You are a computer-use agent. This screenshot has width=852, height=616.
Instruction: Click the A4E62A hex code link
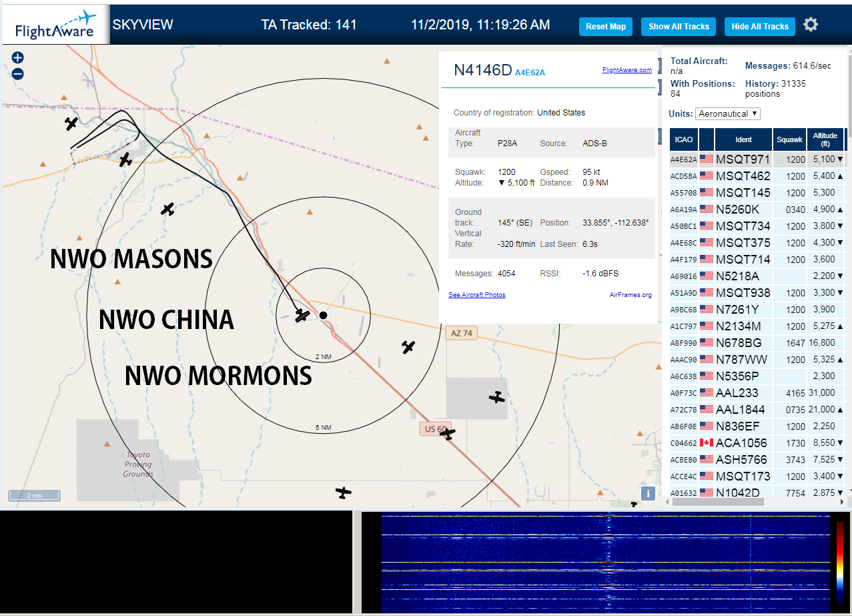pyautogui.click(x=530, y=72)
